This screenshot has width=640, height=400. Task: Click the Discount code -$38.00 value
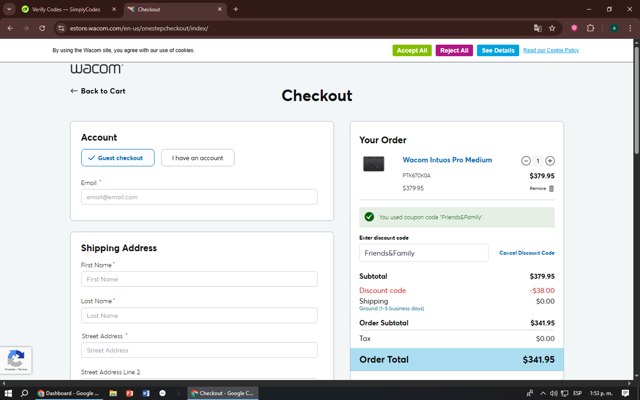(x=542, y=291)
